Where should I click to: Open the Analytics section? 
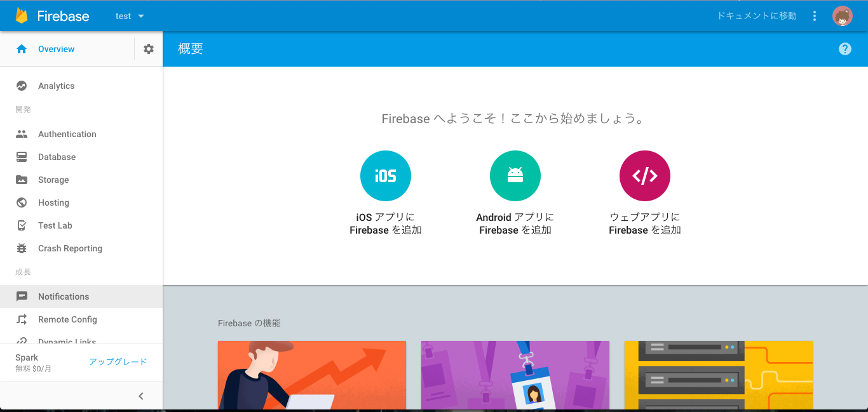(57, 86)
